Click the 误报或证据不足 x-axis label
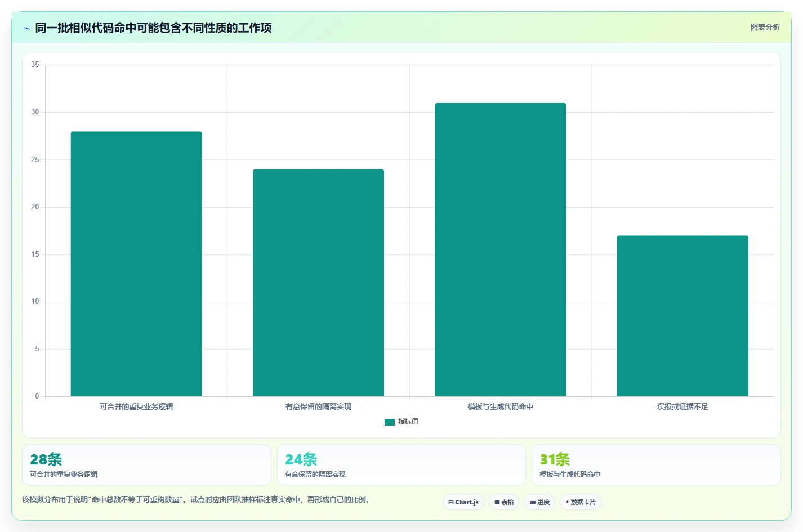Screen dimensions: 803x532 (x=682, y=406)
